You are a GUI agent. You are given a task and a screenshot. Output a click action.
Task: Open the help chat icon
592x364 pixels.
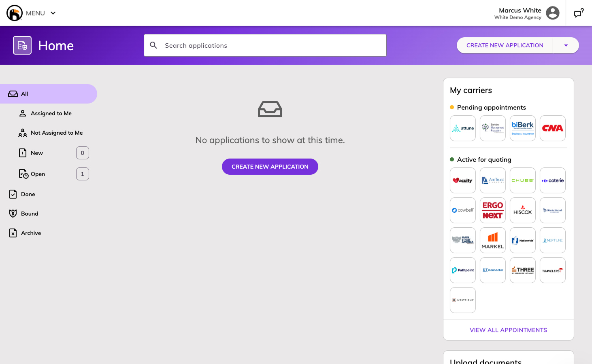(x=579, y=13)
